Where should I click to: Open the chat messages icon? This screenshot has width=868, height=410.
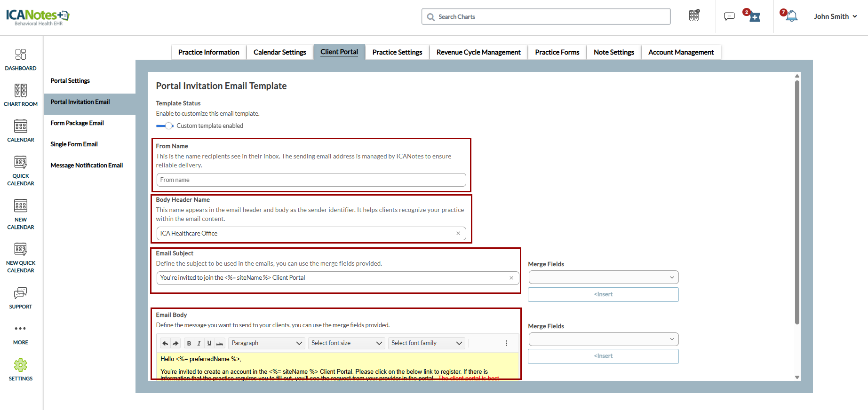(729, 16)
